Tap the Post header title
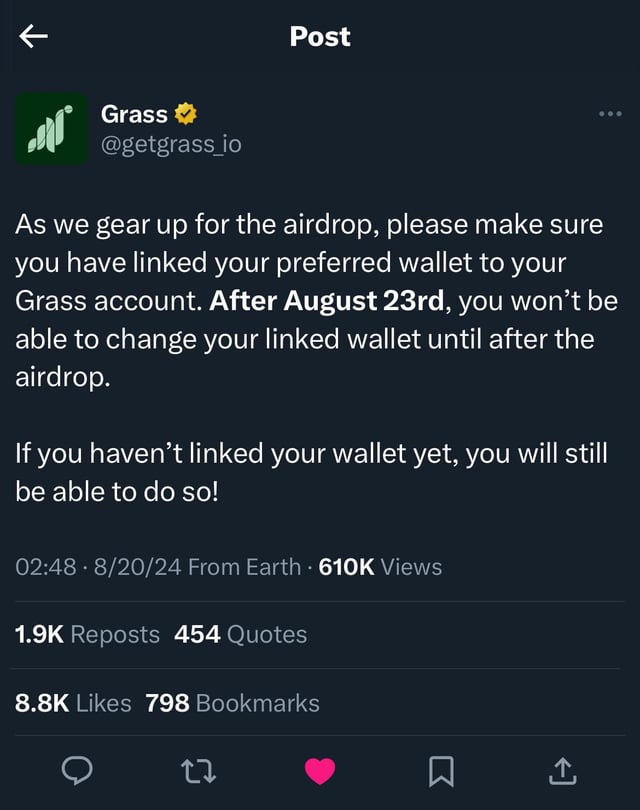This screenshot has height=810, width=640. (x=320, y=37)
